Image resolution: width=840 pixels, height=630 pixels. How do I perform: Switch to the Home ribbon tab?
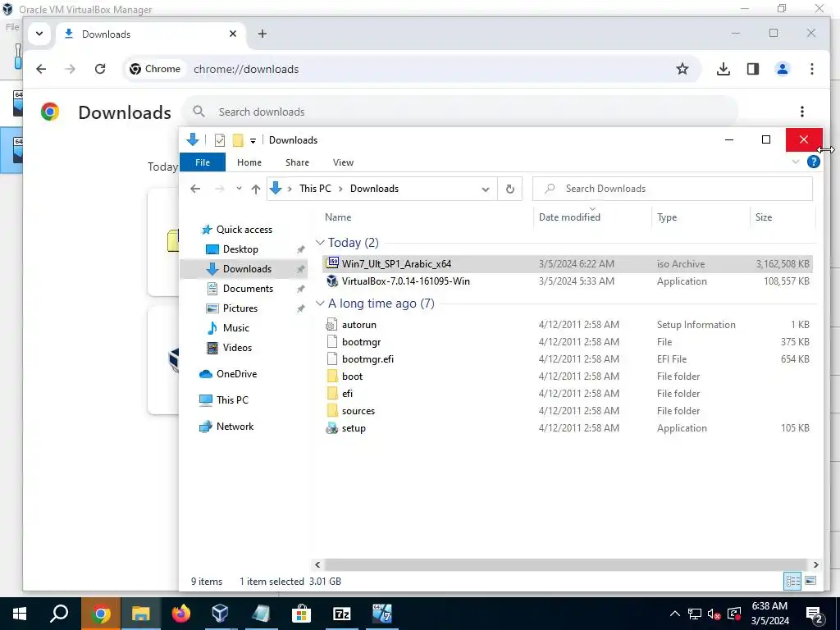pyautogui.click(x=249, y=162)
